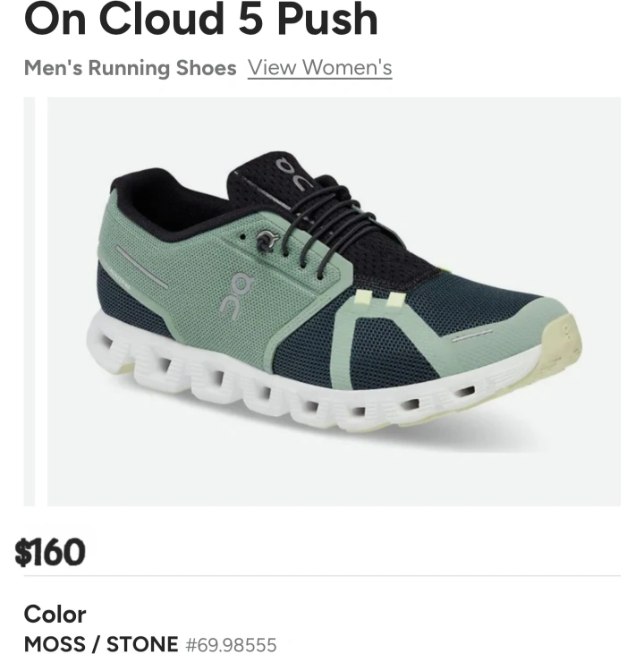Viewport: 644px width, 654px height.
Task: Select the MOSS / STONE color name
Action: pyautogui.click(x=101, y=644)
